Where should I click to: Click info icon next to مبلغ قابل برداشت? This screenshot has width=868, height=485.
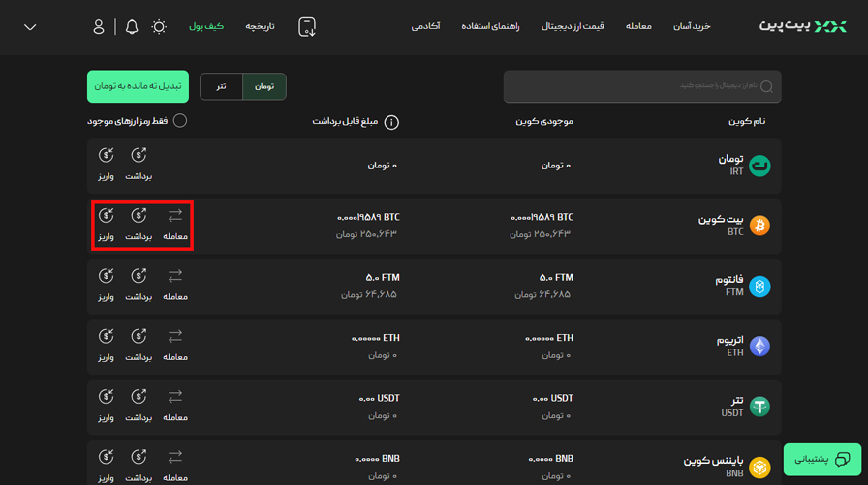(391, 122)
